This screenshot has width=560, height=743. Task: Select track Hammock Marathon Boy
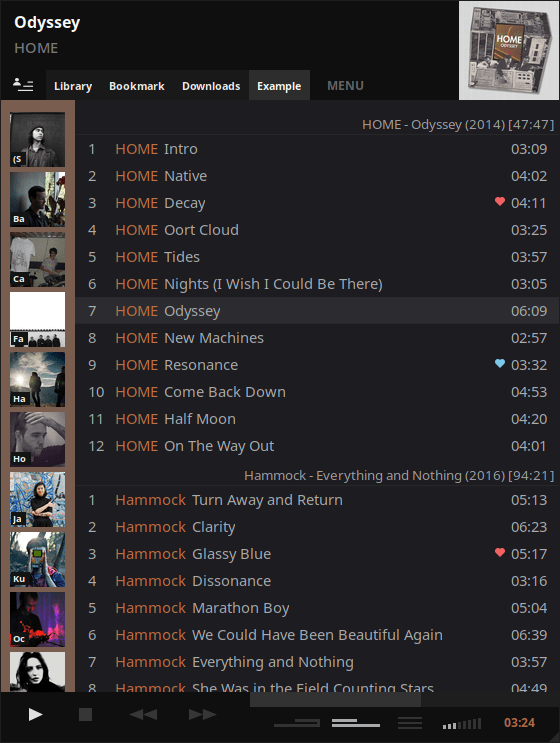click(x=317, y=608)
